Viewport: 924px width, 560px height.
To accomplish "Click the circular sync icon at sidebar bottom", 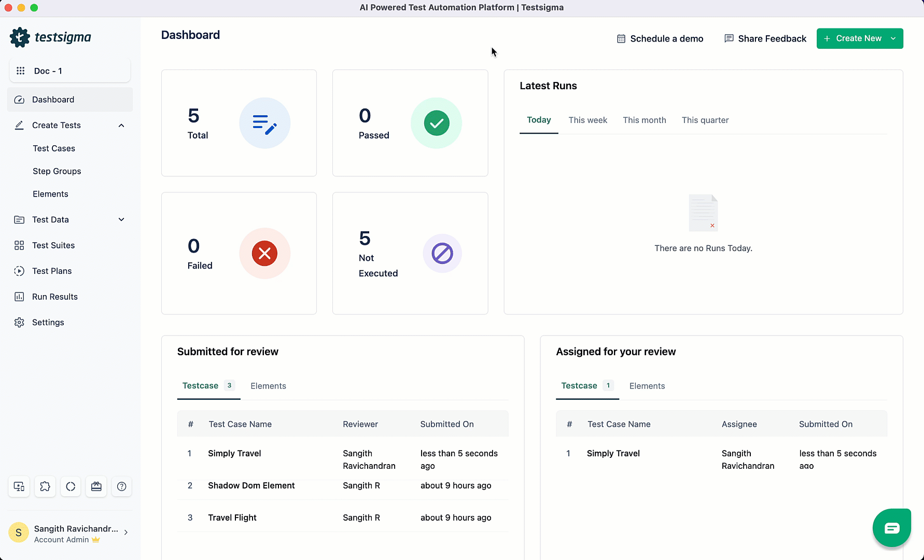I will [x=71, y=486].
